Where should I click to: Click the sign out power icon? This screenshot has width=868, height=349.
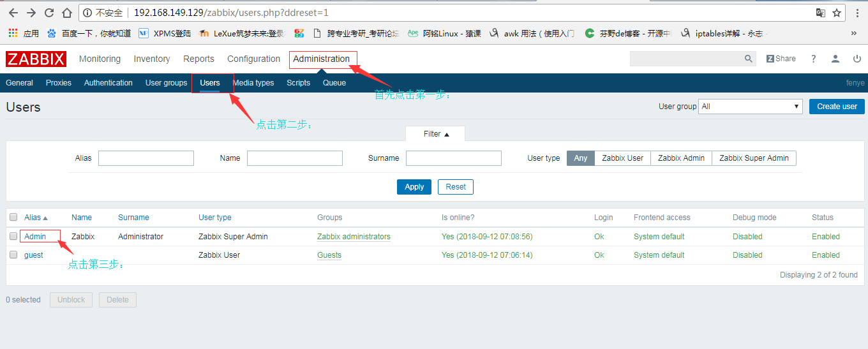[x=857, y=59]
